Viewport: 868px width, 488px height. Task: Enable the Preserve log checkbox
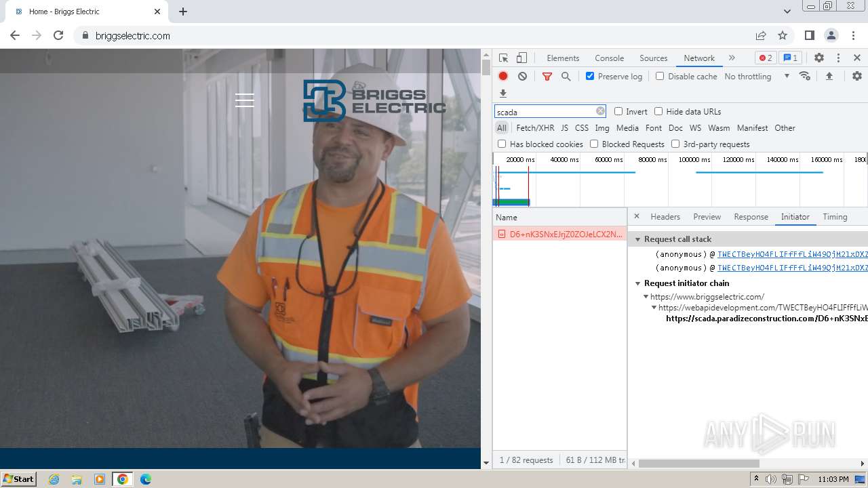point(590,76)
